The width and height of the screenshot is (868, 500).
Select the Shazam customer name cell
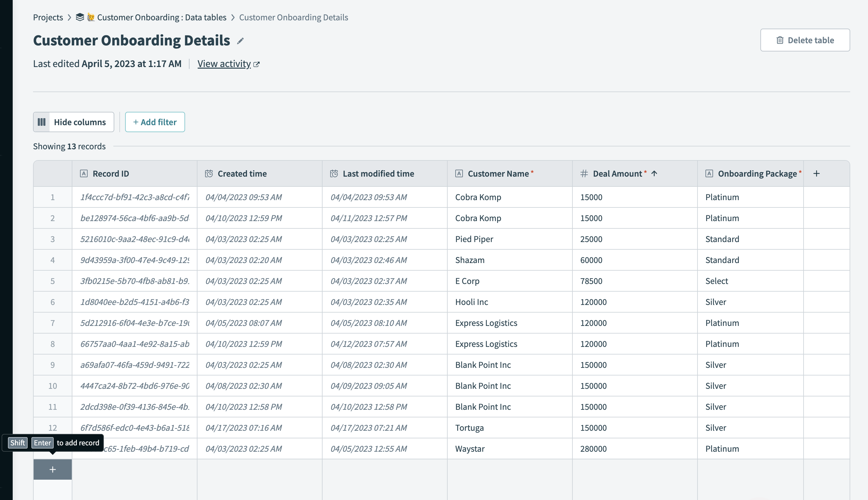pos(510,260)
